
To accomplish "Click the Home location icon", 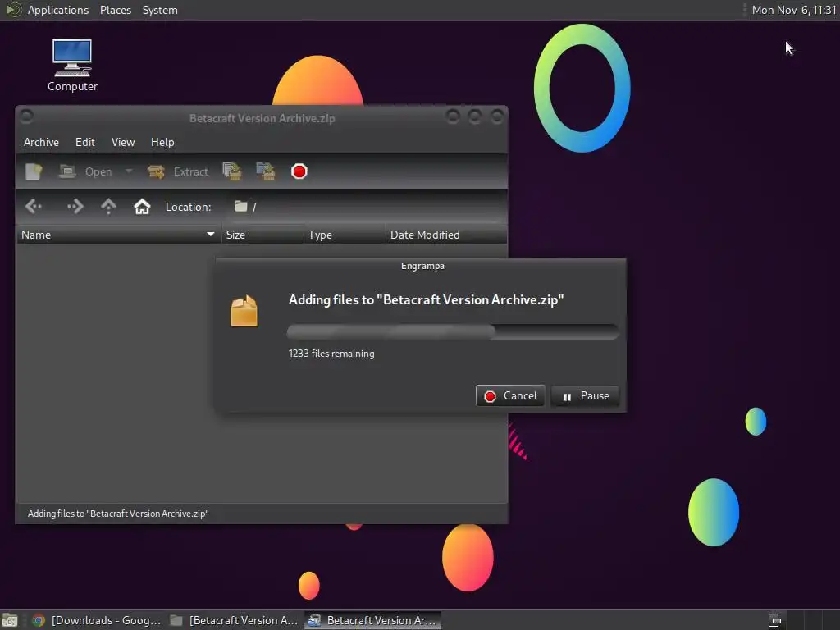I will tap(142, 206).
